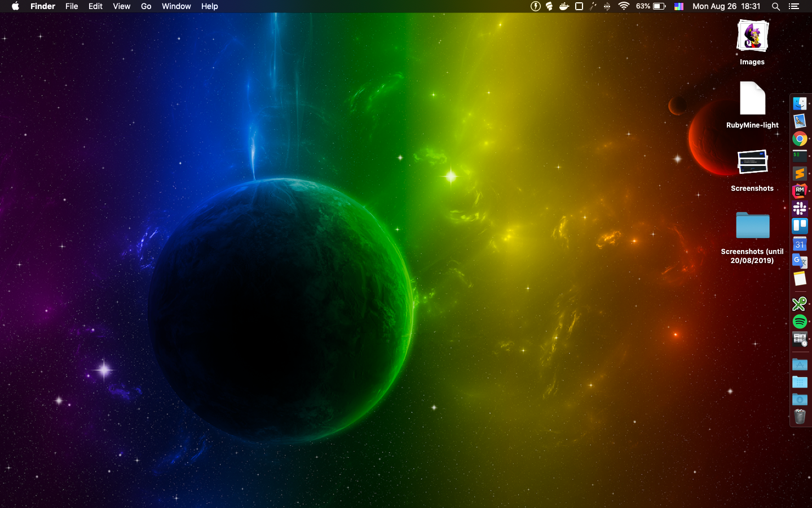Open the Window menu
812x508 pixels.
point(176,6)
